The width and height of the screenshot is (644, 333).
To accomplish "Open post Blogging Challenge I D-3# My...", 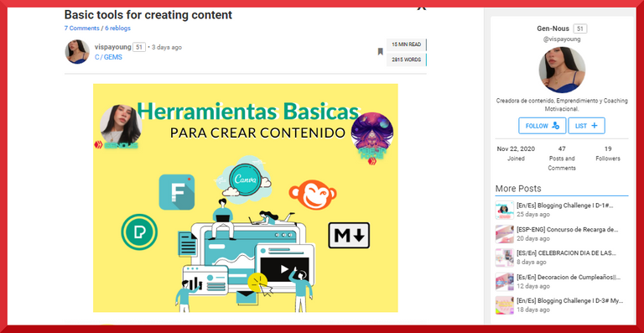I will [569, 300].
